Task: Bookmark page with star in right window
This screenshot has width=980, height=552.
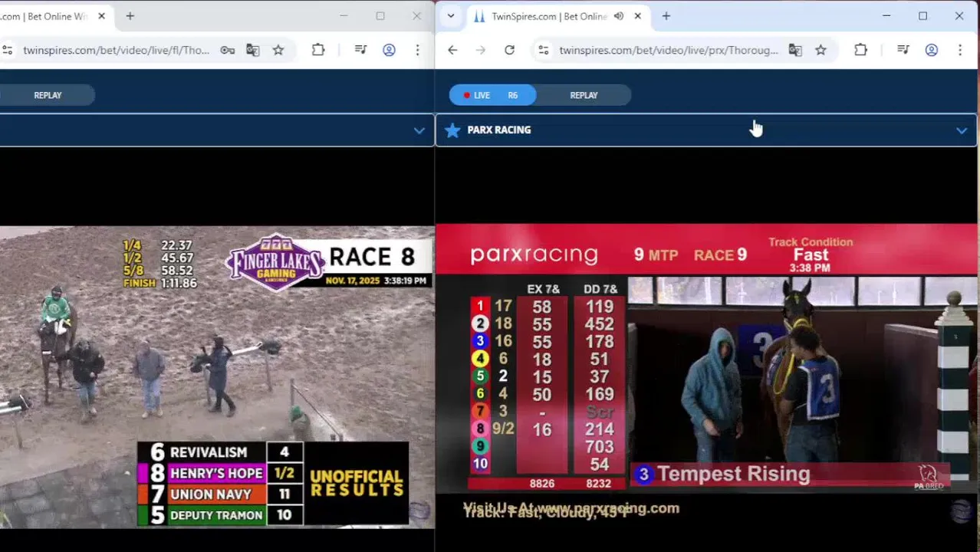Action: [821, 50]
